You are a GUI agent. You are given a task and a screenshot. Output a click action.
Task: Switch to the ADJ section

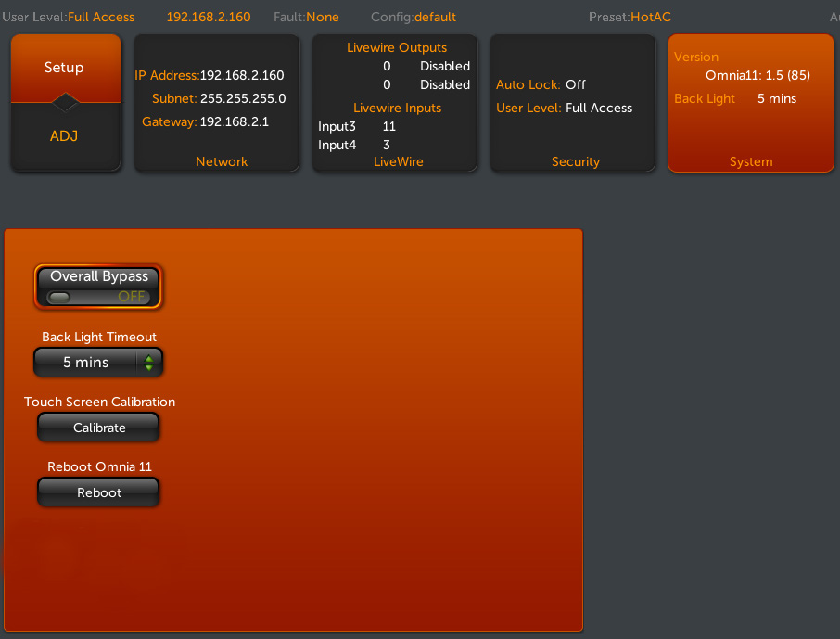pyautogui.click(x=64, y=136)
